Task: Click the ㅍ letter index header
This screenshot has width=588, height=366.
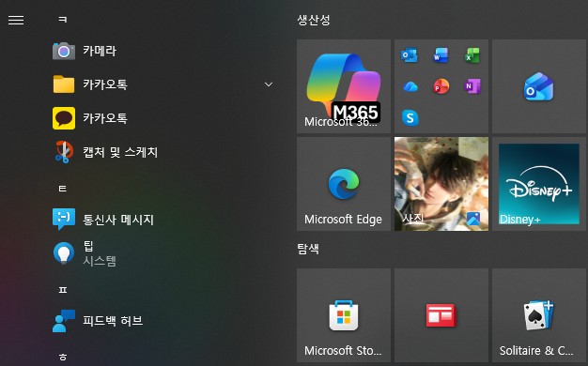Action: pyautogui.click(x=63, y=290)
